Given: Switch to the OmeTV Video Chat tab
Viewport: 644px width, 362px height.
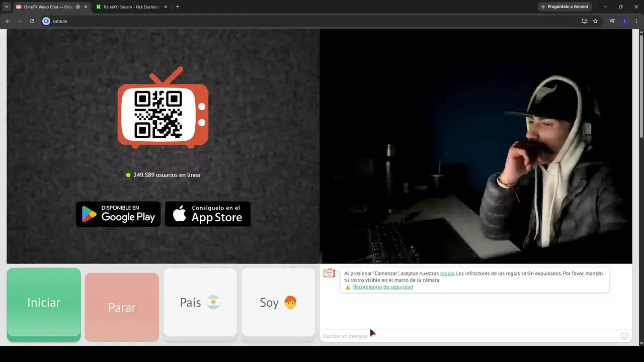Looking at the screenshot, I should tap(48, 7).
